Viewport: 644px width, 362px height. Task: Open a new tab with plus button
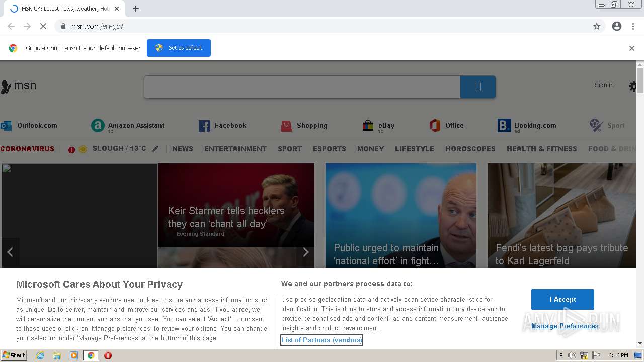pyautogui.click(x=136, y=9)
